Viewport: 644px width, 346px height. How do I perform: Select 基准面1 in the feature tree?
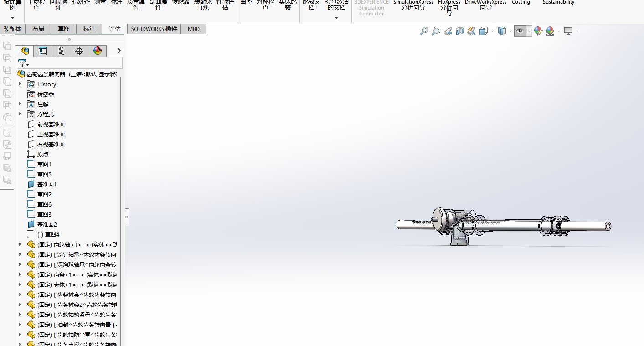point(46,184)
